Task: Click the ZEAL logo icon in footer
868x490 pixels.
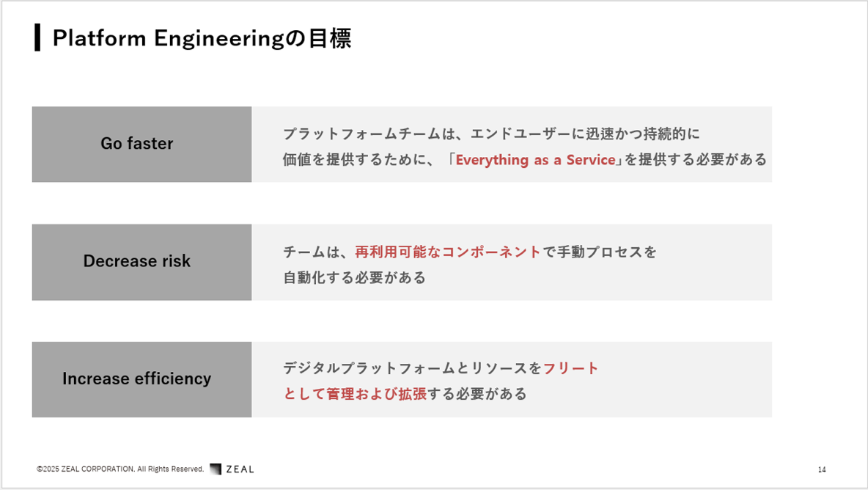Action: (216, 469)
